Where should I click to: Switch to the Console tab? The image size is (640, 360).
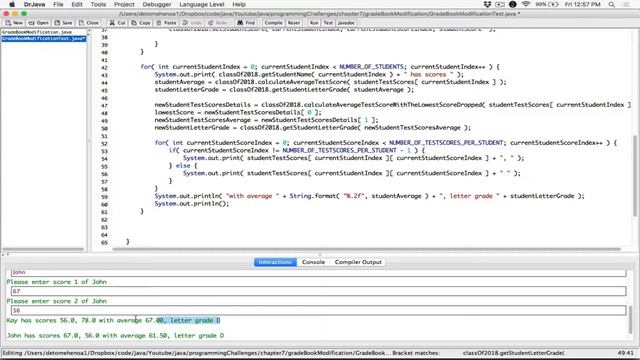coord(313,262)
